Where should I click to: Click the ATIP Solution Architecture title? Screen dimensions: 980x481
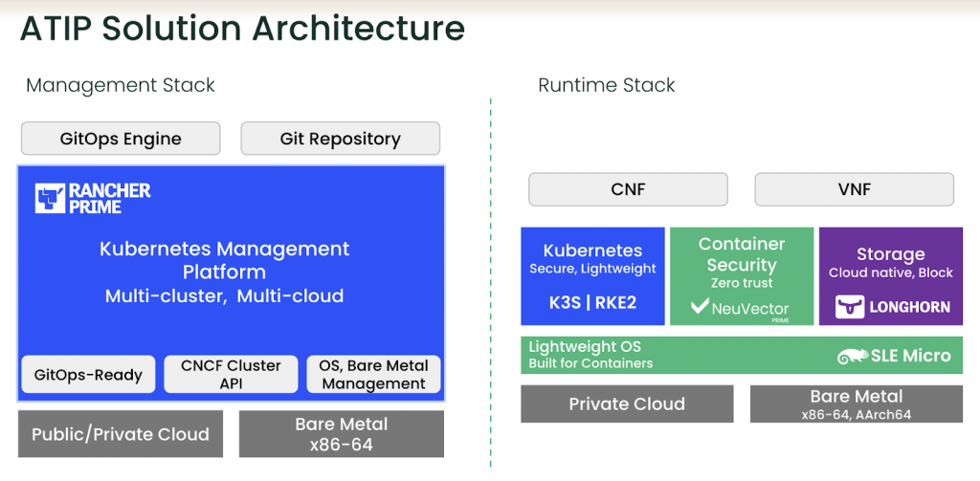[242, 28]
